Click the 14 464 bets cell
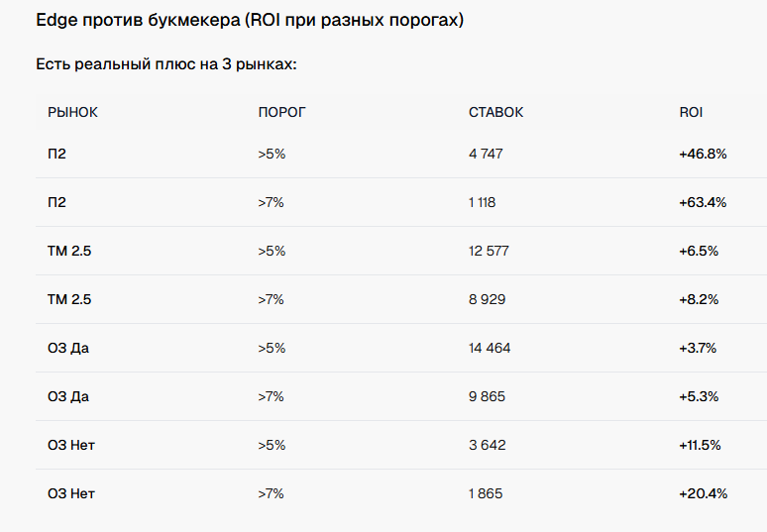The height and width of the screenshot is (532, 767). point(490,348)
